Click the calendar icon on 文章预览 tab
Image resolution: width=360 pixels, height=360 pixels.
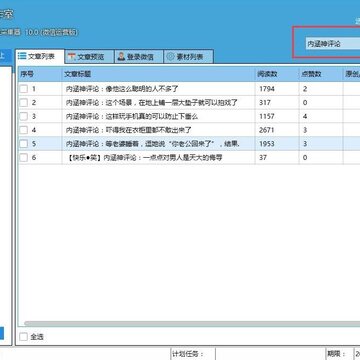71,57
